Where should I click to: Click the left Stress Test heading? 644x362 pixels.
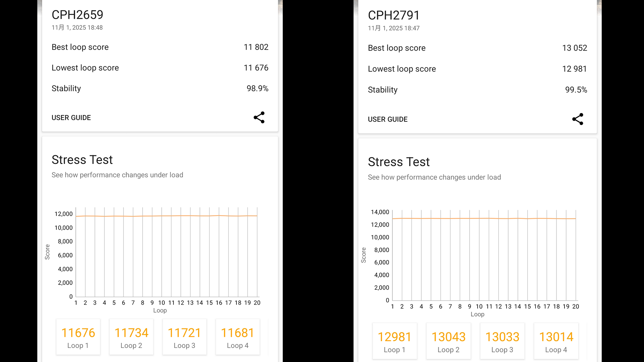pyautogui.click(x=82, y=160)
